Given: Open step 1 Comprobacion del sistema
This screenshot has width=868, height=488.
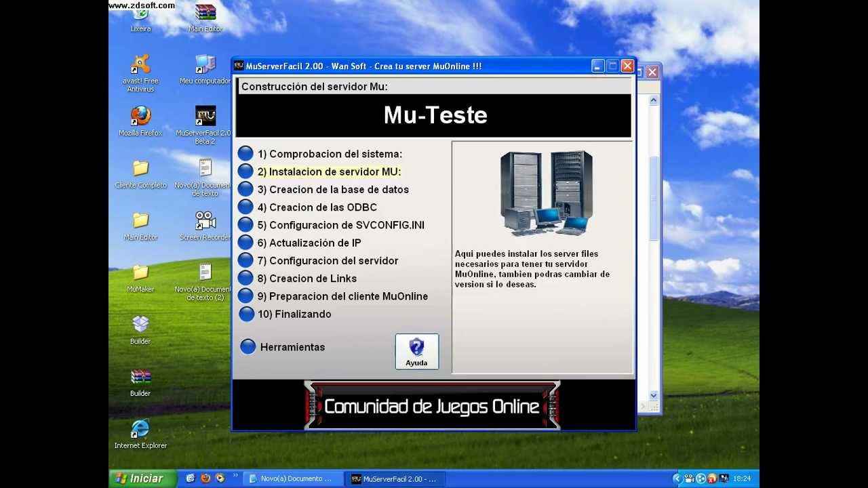Looking at the screenshot, I should pos(330,154).
